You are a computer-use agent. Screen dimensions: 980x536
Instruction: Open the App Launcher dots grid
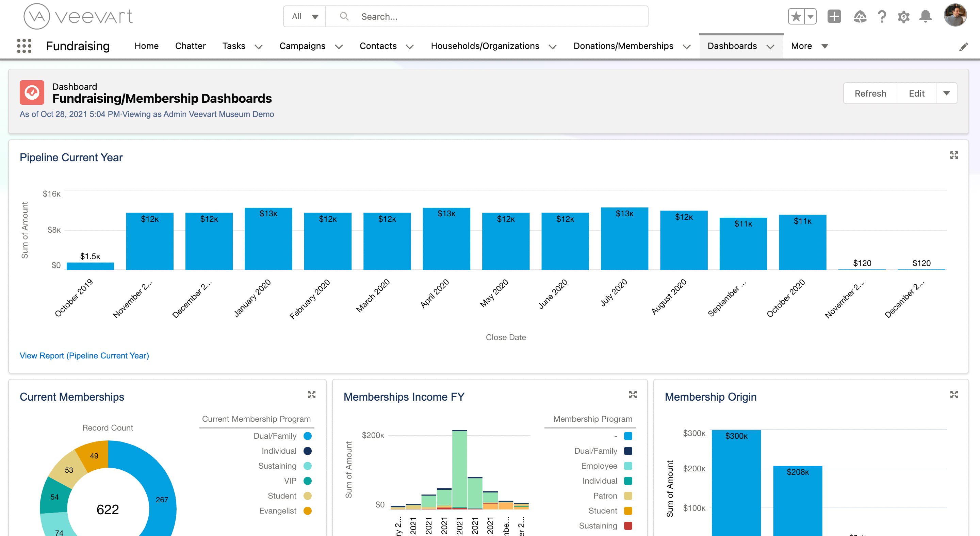[x=24, y=46]
